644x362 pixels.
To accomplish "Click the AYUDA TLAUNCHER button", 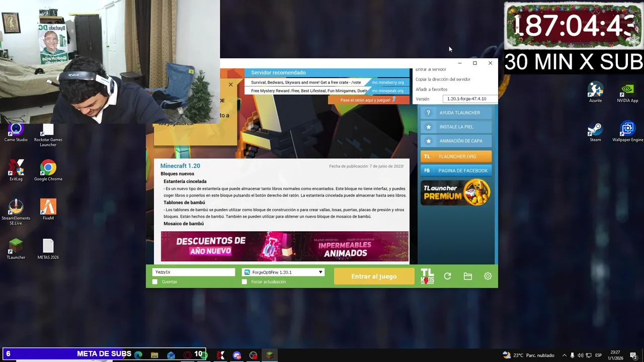I will 456,113.
